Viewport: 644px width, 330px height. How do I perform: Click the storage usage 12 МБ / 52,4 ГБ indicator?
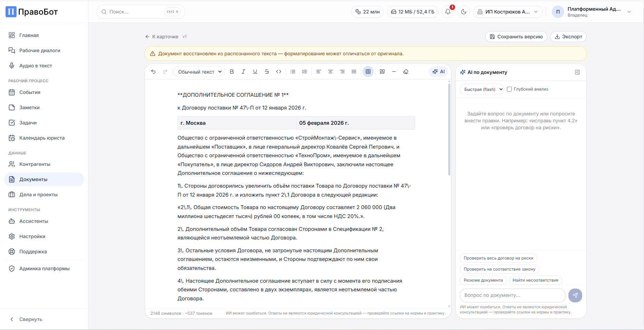[413, 12]
